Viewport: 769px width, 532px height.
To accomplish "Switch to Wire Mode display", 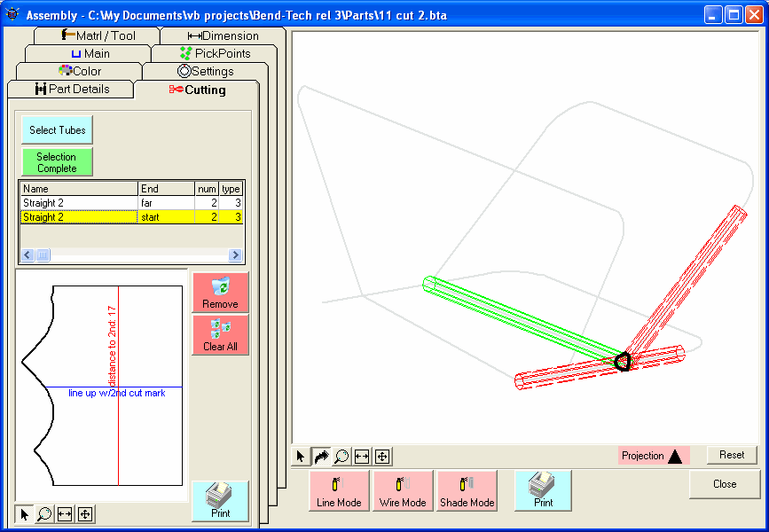I will 403,490.
